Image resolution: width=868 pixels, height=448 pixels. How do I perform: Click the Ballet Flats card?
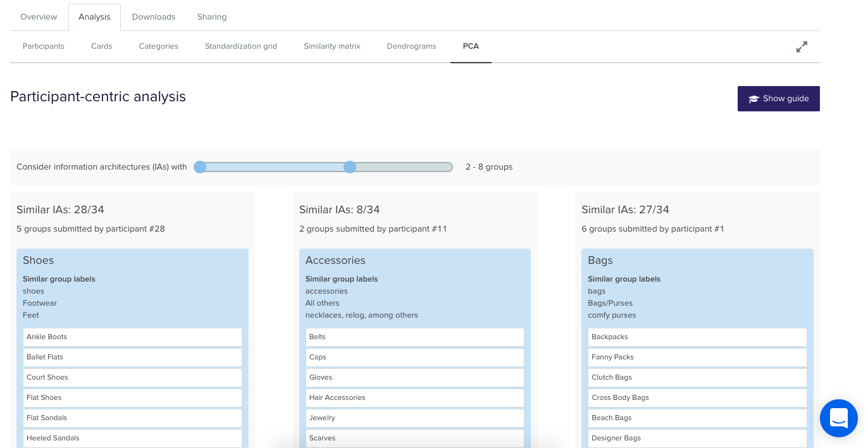(x=133, y=357)
